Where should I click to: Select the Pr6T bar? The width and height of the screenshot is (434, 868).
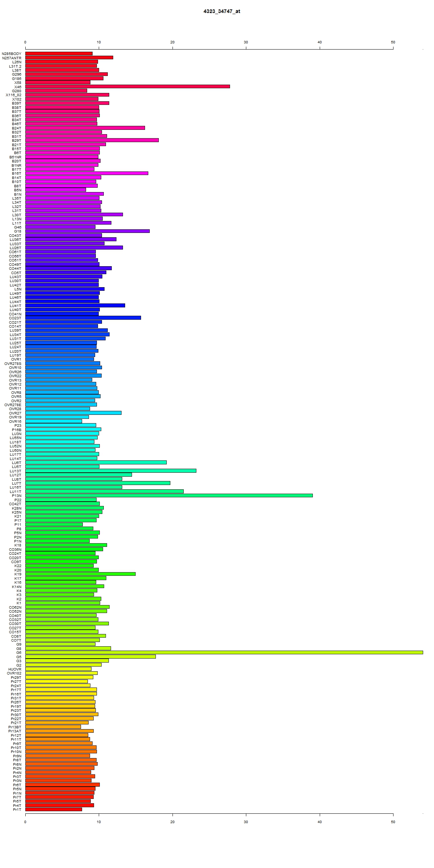(63, 785)
